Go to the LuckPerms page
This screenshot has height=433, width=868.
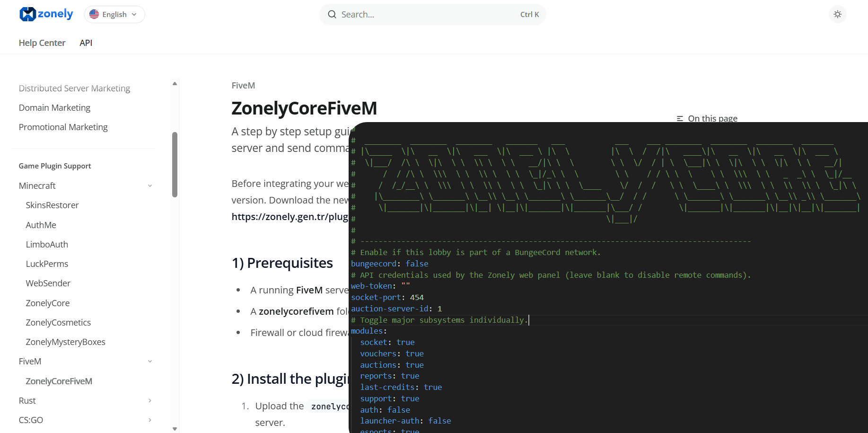pos(47,264)
